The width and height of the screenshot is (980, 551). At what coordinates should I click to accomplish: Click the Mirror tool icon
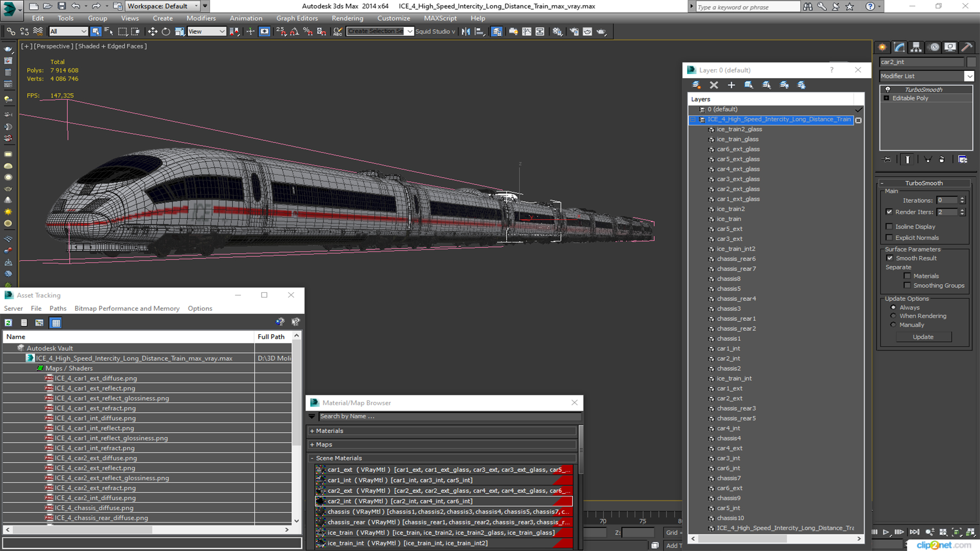pyautogui.click(x=465, y=32)
